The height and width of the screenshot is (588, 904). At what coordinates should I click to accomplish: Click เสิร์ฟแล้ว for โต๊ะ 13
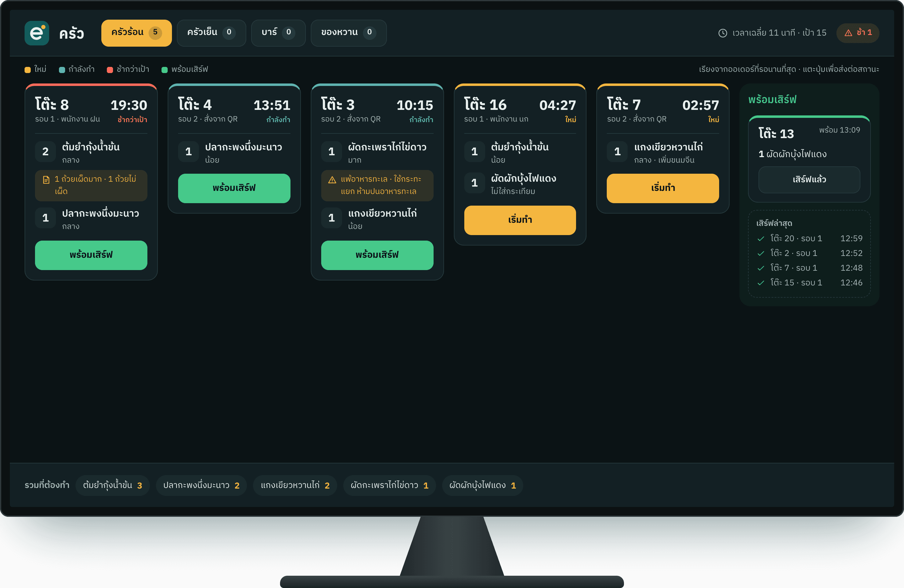(809, 180)
